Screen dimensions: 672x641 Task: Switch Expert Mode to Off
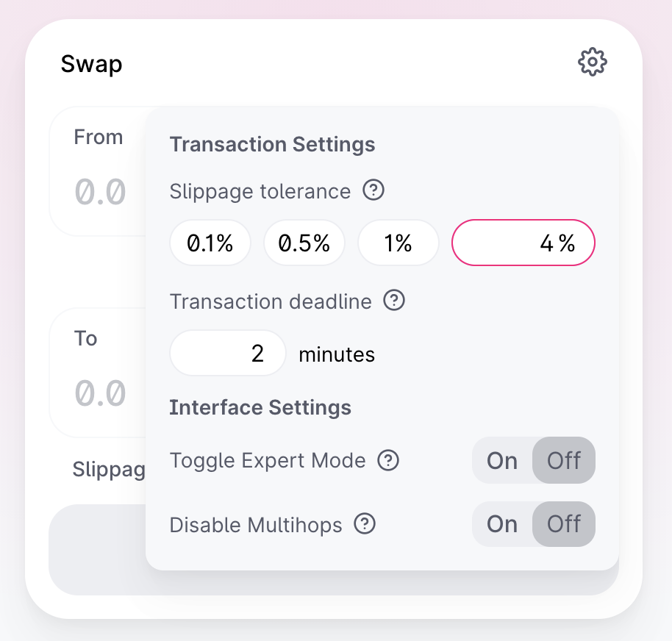pos(564,461)
